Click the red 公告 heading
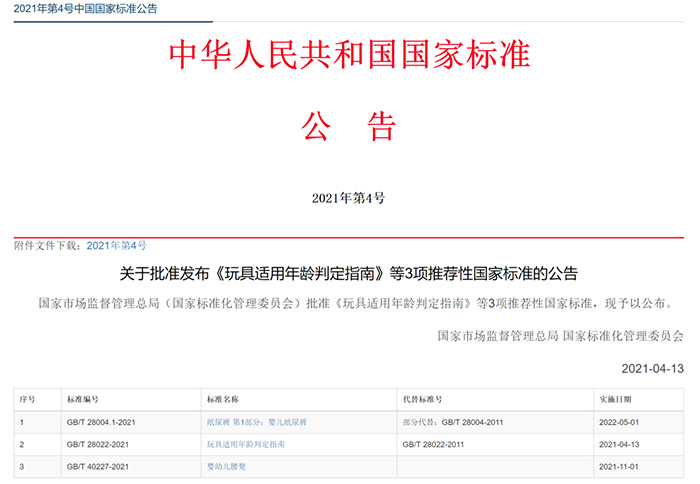 click(349, 127)
